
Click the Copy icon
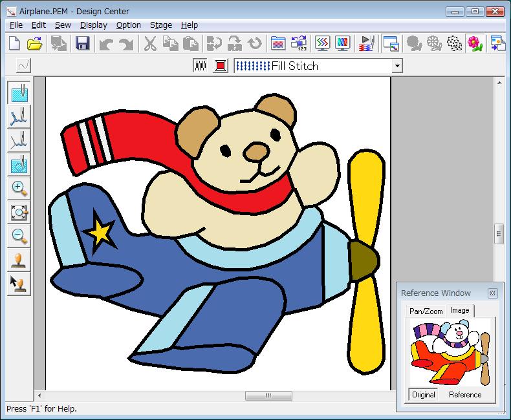coord(171,43)
